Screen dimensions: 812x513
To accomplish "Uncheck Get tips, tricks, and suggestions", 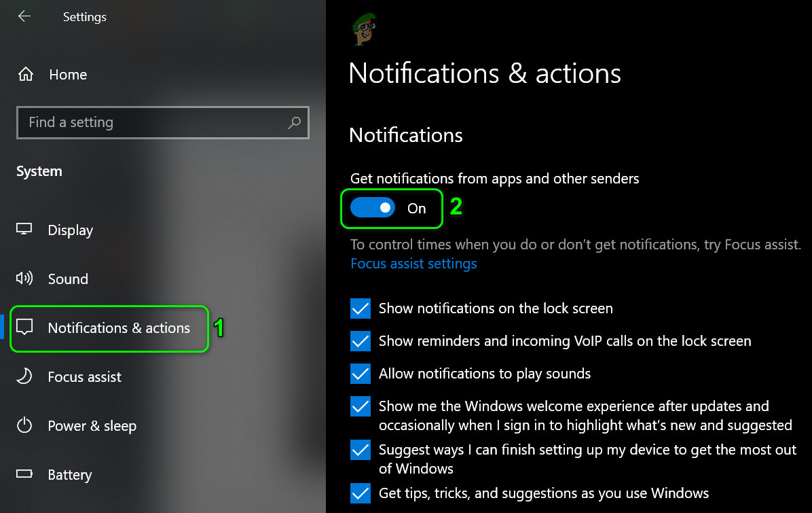I will [x=361, y=493].
